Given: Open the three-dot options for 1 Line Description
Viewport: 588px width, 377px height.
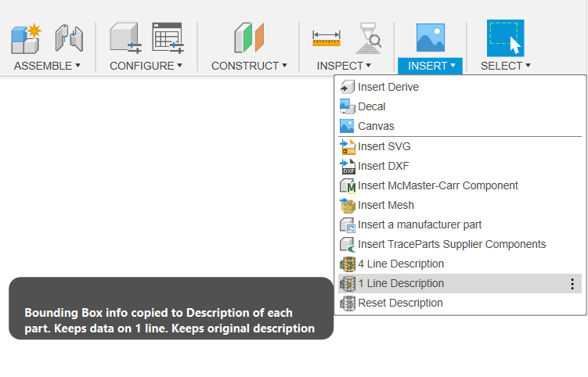Looking at the screenshot, I should click(572, 284).
